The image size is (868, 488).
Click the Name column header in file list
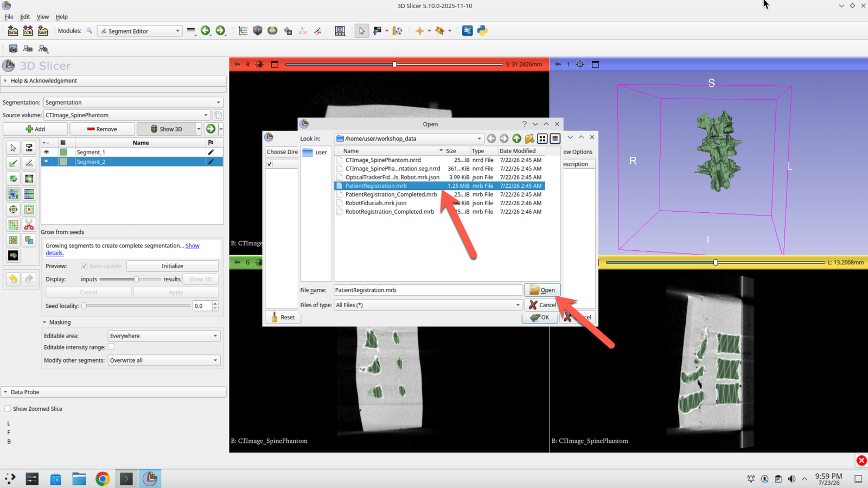click(389, 151)
